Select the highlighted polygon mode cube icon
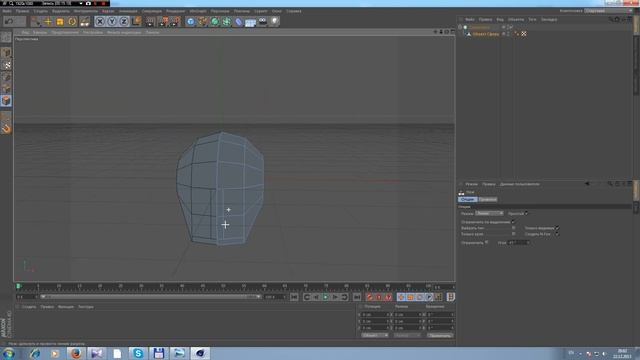 (6, 100)
